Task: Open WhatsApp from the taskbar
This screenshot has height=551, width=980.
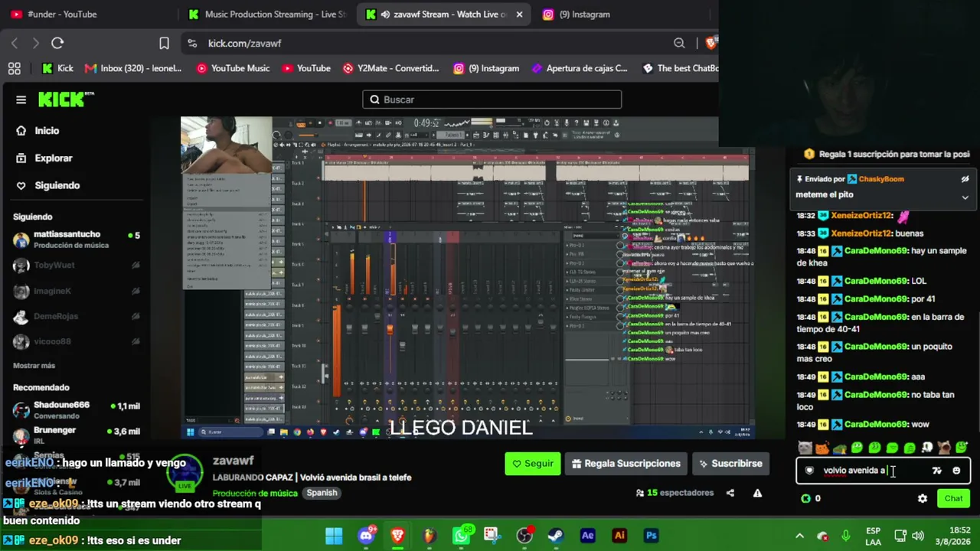Action: [x=461, y=536]
